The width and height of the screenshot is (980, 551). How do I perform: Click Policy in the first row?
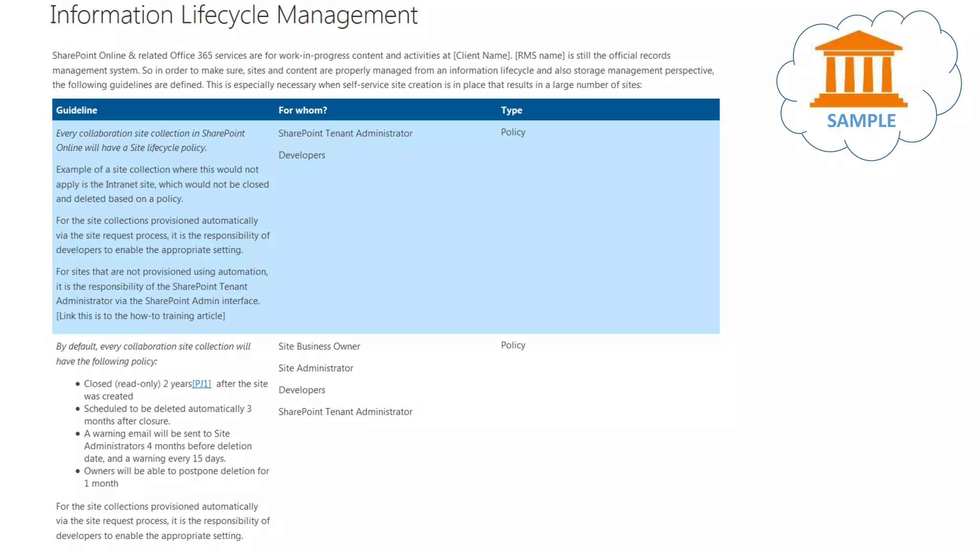[x=512, y=132]
